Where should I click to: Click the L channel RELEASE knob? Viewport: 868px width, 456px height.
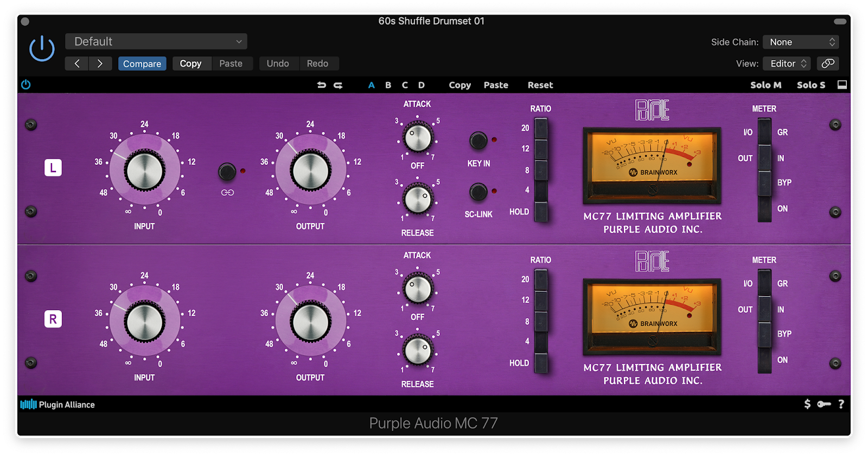[x=418, y=199]
